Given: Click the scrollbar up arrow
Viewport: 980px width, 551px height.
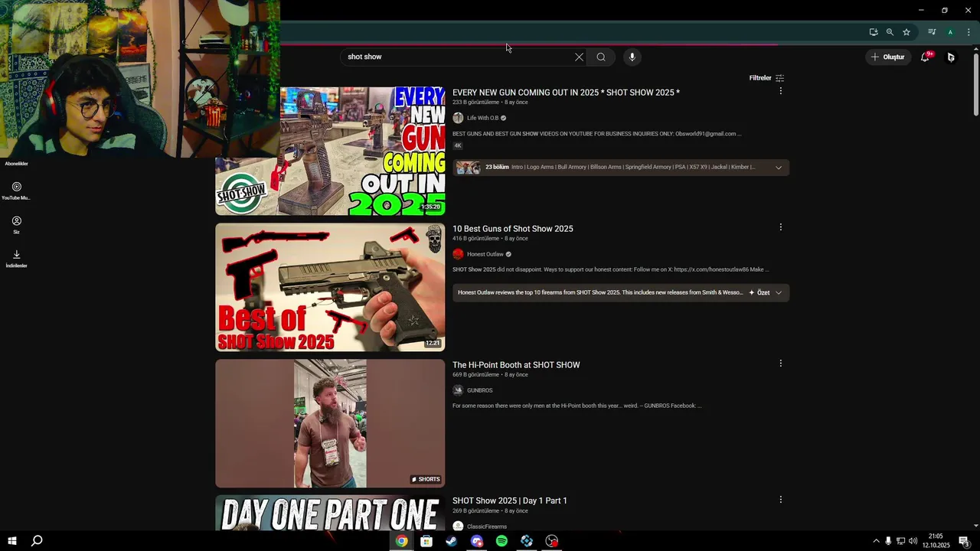Looking at the screenshot, I should pyautogui.click(x=975, y=48).
